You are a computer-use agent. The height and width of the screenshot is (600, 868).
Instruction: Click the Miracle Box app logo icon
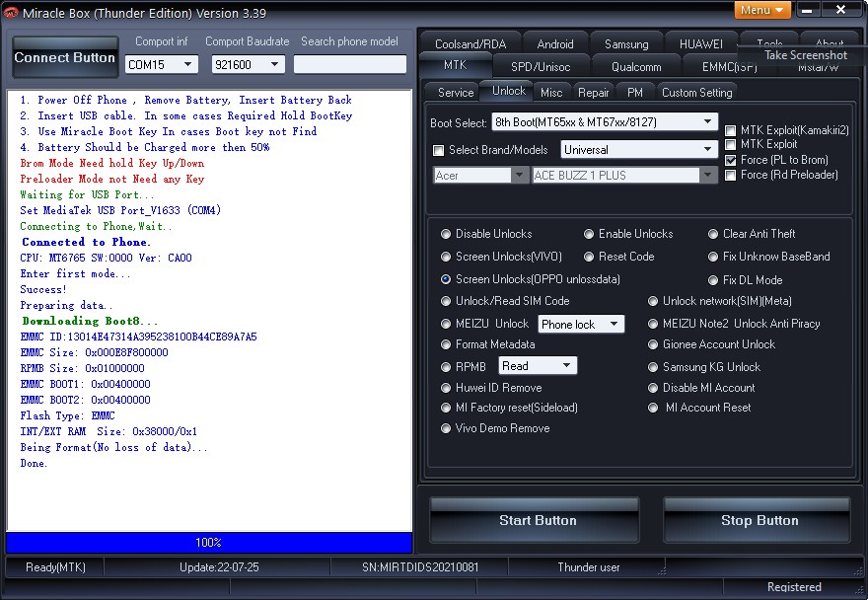(x=11, y=13)
